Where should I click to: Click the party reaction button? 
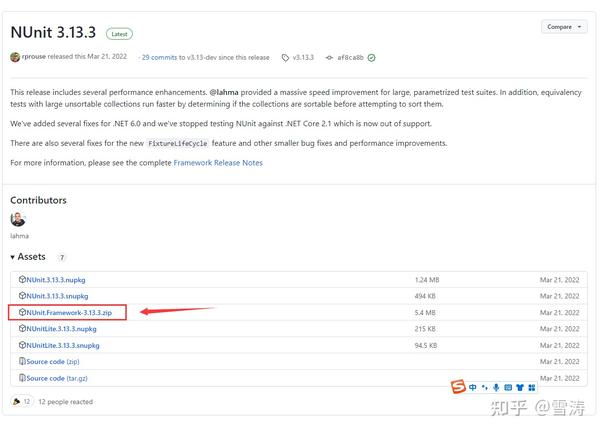coord(21,402)
